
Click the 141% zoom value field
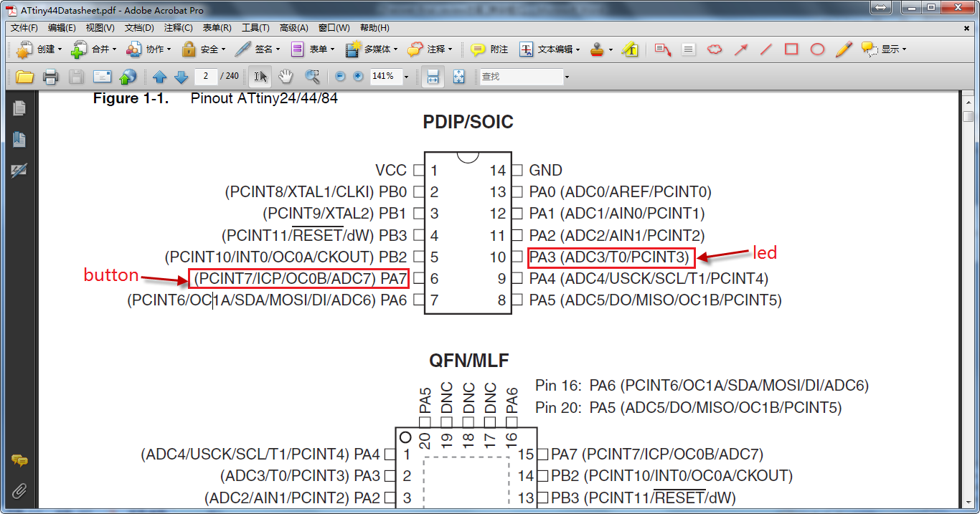[385, 76]
